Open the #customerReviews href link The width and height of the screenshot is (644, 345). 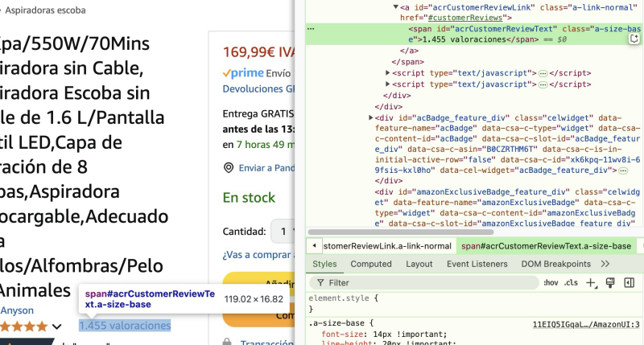(465, 18)
